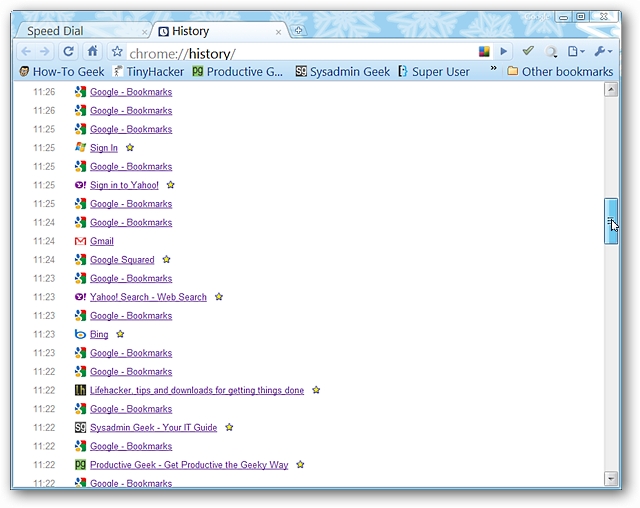Open Sysadmin Geek - Your IT Guide link
The height and width of the screenshot is (508, 640).
[153, 428]
